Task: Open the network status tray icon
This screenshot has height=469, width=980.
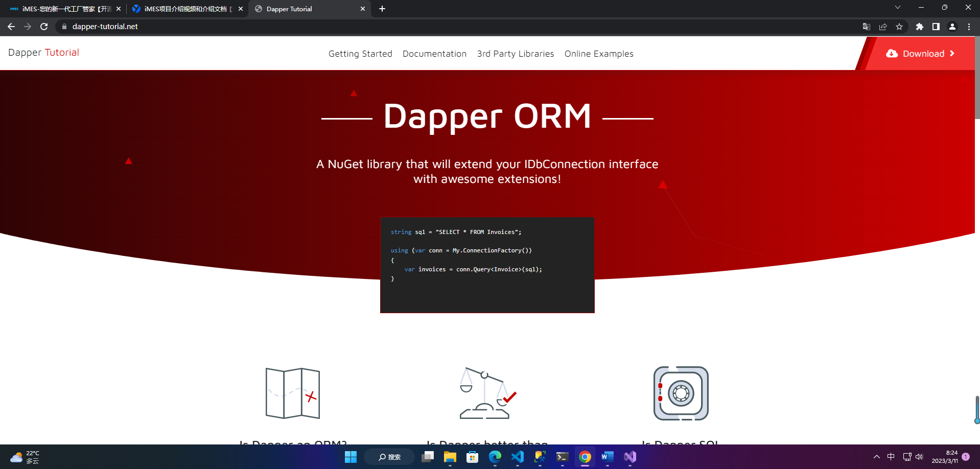Action: pos(907,457)
